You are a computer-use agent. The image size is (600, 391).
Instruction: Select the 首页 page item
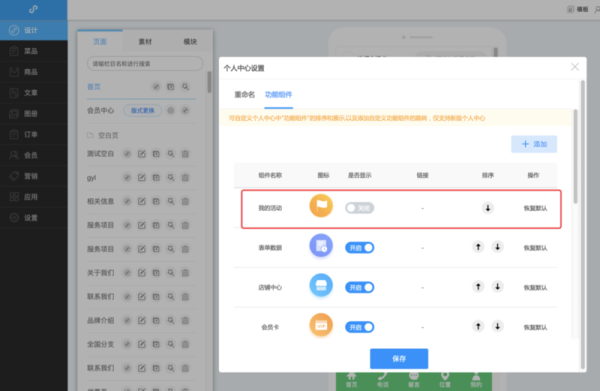click(x=94, y=87)
